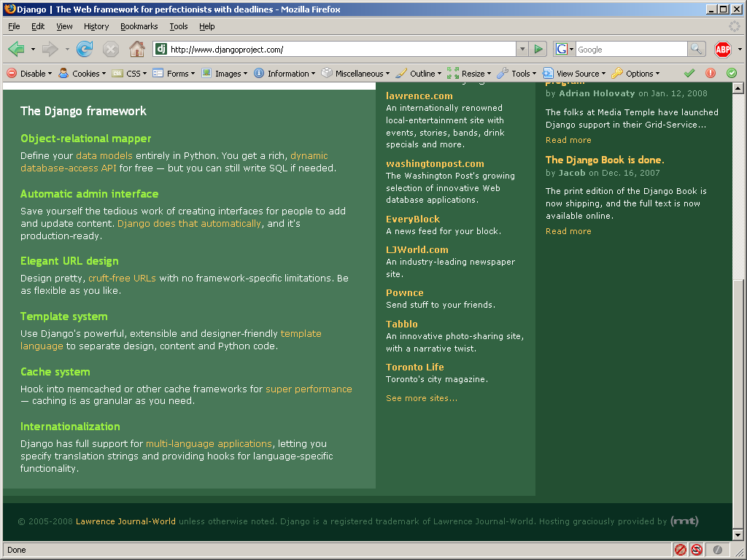The height and width of the screenshot is (560, 747).
Task: Open the 'super performance' link
Action: click(309, 389)
